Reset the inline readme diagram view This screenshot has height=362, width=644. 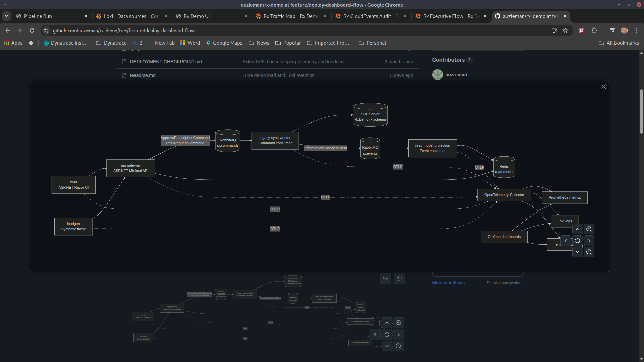[387, 335]
